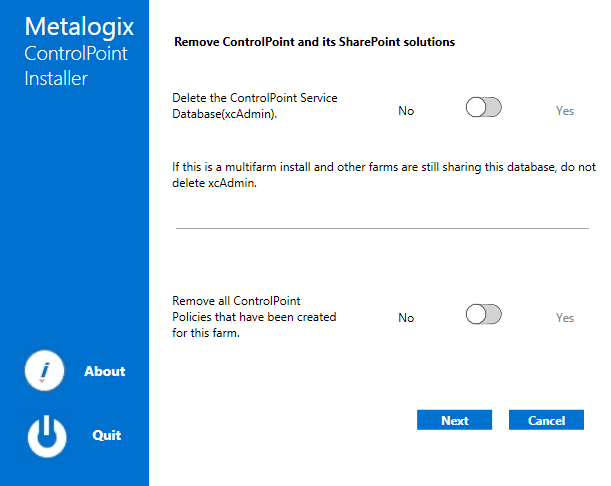611x486 pixels.
Task: Click the 'Remove ControlPoint and its SharePoint solutions' heading
Action: pyautogui.click(x=314, y=43)
